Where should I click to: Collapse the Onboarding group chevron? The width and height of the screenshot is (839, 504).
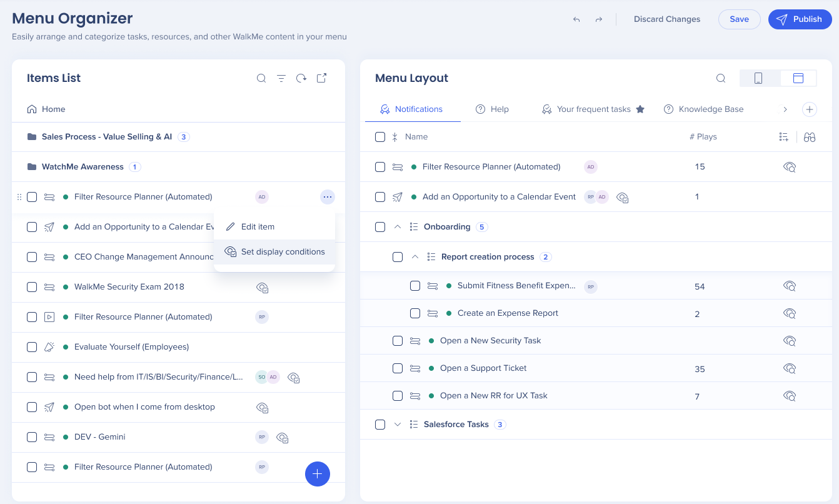[398, 227]
